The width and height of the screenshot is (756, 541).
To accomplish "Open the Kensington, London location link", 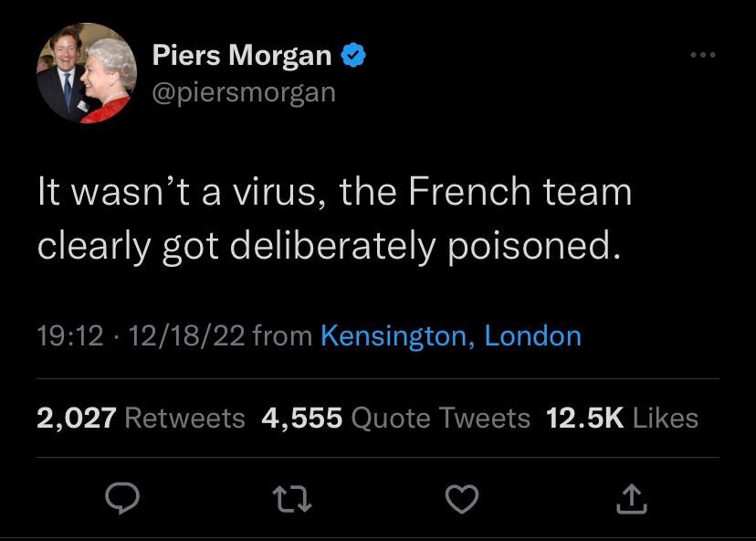I will [x=451, y=336].
